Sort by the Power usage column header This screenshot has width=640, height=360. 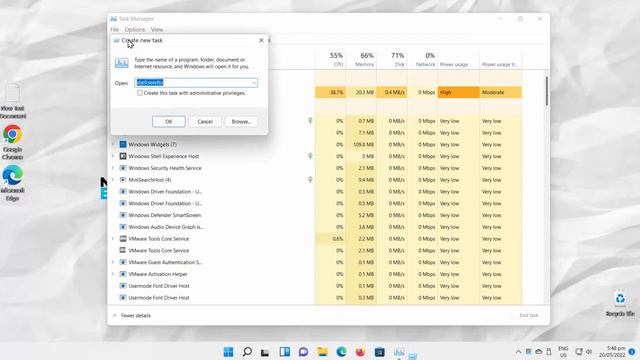458,59
